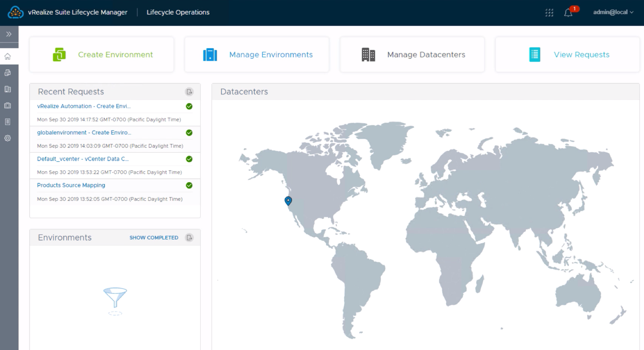Viewport: 644px width, 350px height.
Task: Open Settings gear in sidebar
Action: point(8,138)
